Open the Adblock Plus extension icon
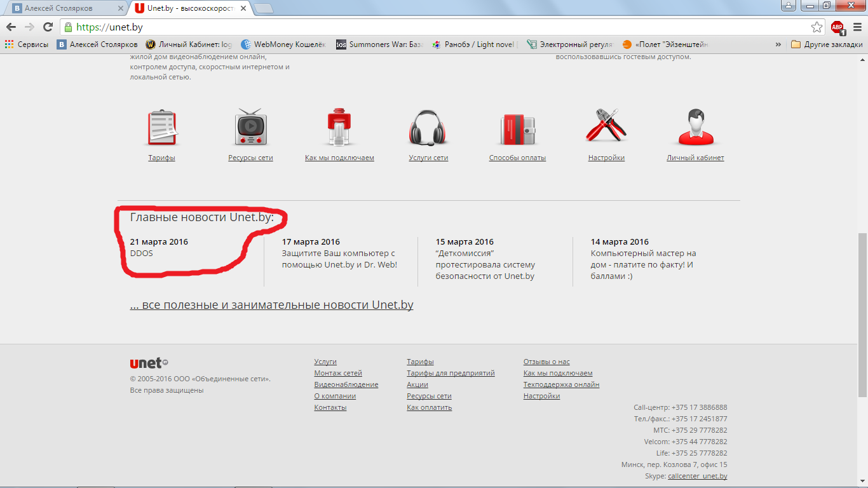 click(837, 27)
